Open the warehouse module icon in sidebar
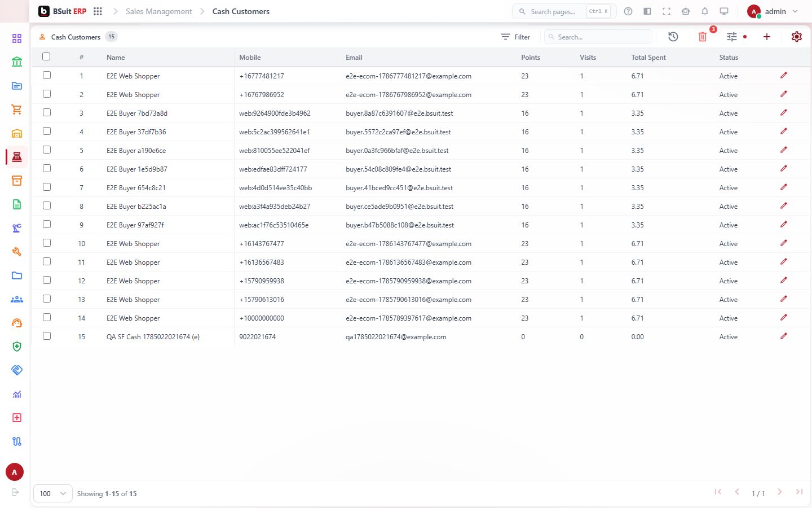812x508 pixels. pyautogui.click(x=17, y=133)
